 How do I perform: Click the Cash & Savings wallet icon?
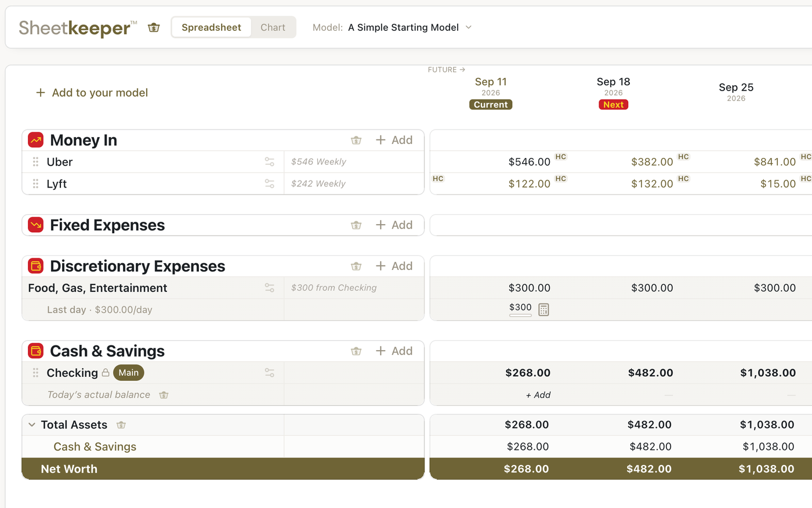(36, 351)
